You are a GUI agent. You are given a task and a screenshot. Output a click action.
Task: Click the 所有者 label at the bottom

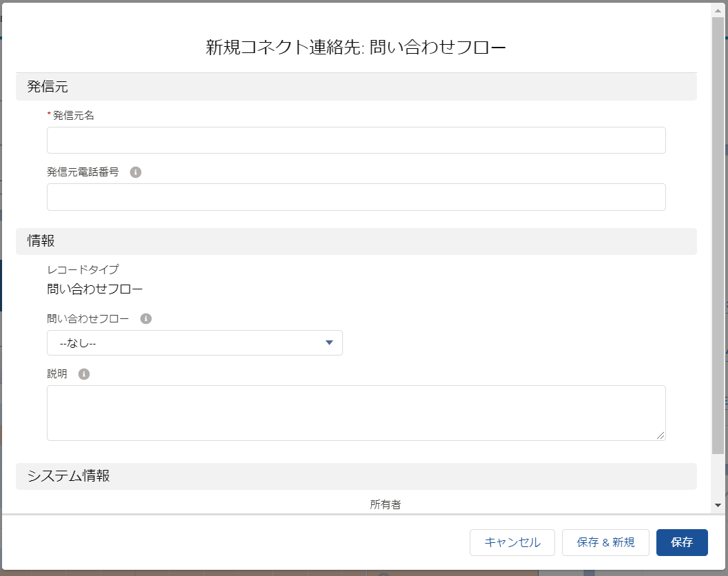(385, 504)
